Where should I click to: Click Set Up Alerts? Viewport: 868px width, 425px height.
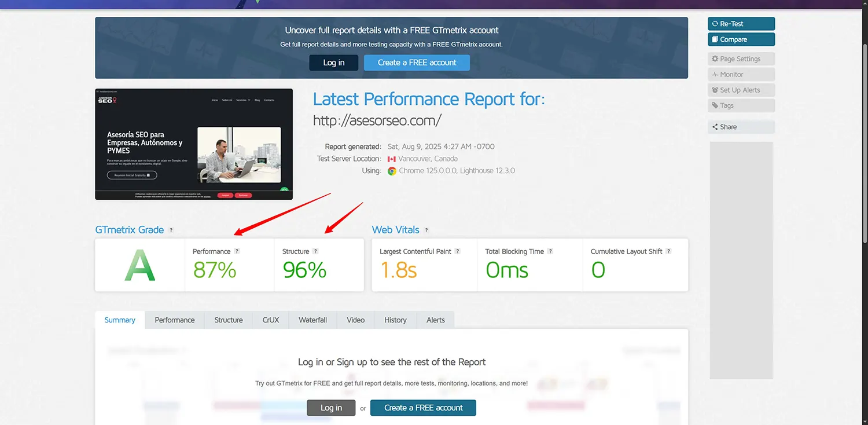point(741,90)
